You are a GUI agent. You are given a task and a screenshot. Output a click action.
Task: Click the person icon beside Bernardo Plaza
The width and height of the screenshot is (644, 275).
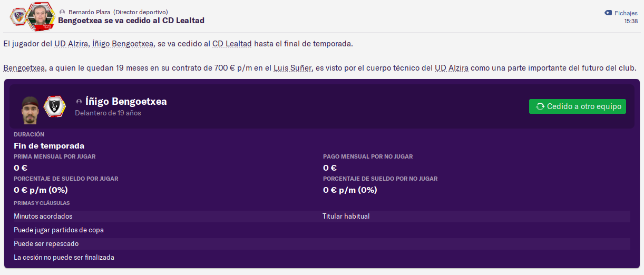click(63, 12)
